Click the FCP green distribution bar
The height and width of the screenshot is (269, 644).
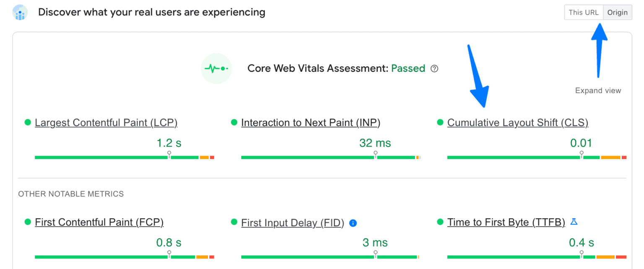101,257
